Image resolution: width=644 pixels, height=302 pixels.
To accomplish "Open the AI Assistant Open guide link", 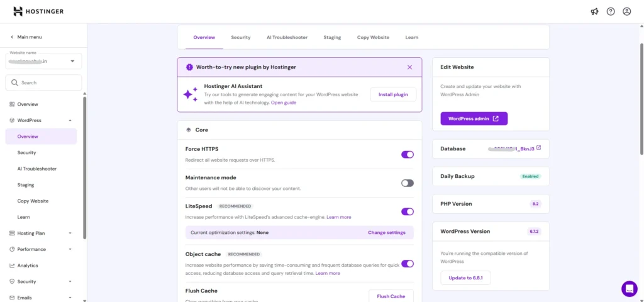I will [x=284, y=103].
